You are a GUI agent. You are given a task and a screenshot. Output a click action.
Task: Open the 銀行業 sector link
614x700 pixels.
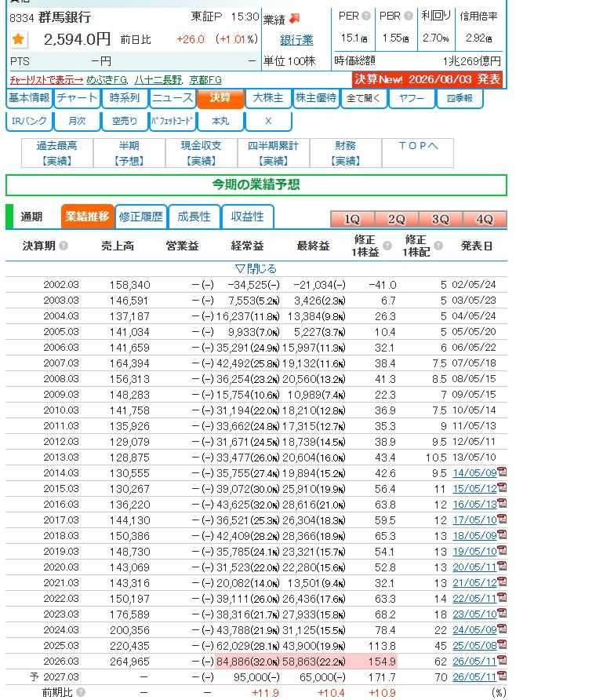296,40
